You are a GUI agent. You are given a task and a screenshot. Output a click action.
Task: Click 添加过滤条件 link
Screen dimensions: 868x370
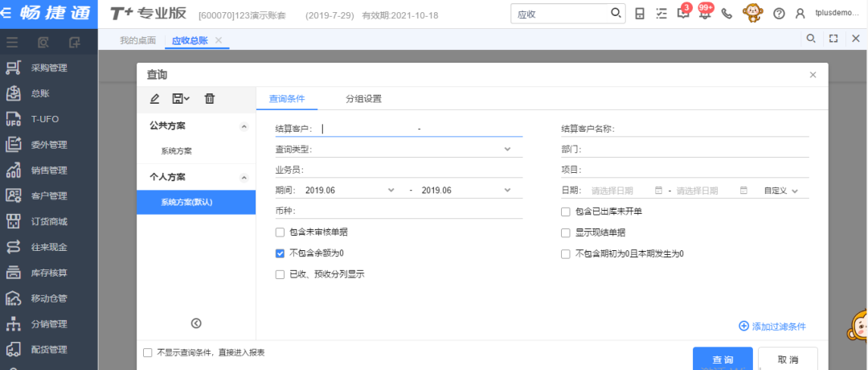point(773,327)
